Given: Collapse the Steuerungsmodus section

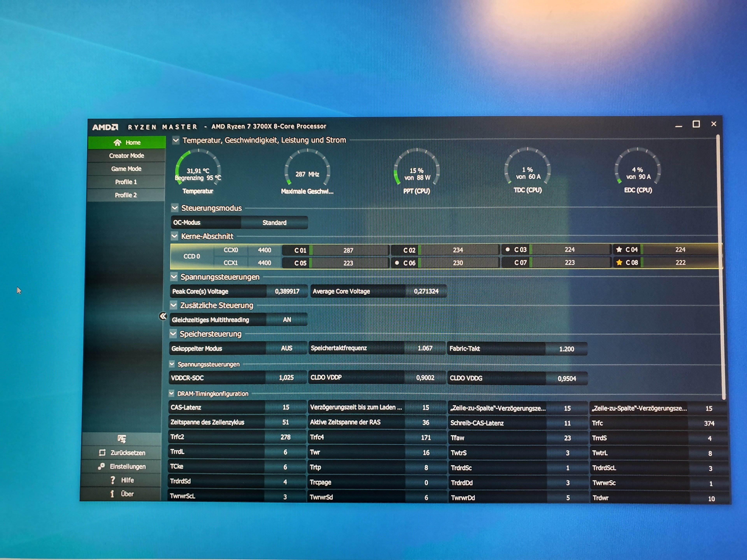Looking at the screenshot, I should 175,208.
